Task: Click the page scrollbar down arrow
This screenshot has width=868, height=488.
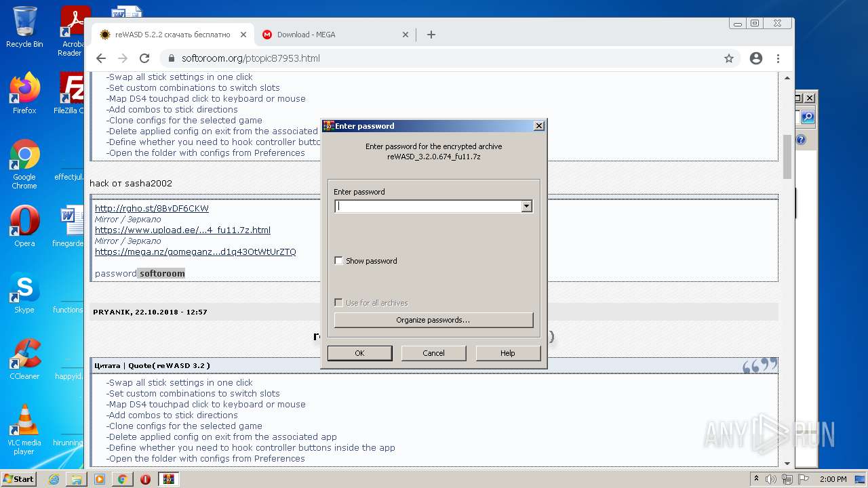Action: click(787, 464)
